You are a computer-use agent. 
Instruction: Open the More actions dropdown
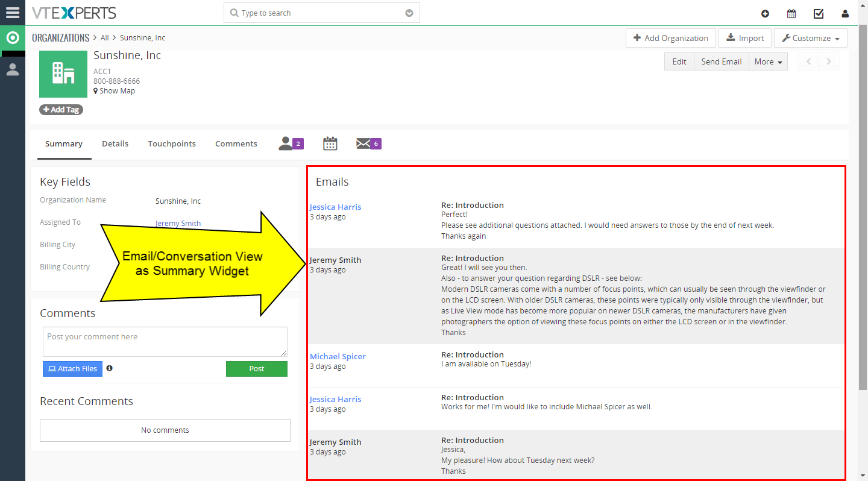(767, 61)
